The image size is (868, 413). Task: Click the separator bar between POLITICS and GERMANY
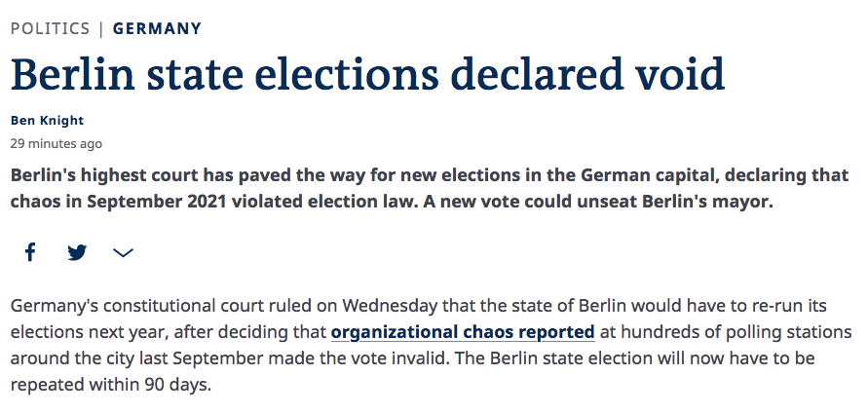click(101, 28)
